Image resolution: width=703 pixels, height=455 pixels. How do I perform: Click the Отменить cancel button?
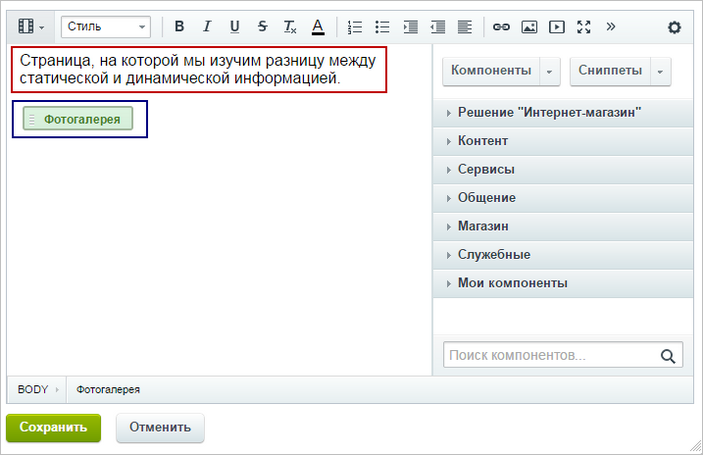pos(160,427)
